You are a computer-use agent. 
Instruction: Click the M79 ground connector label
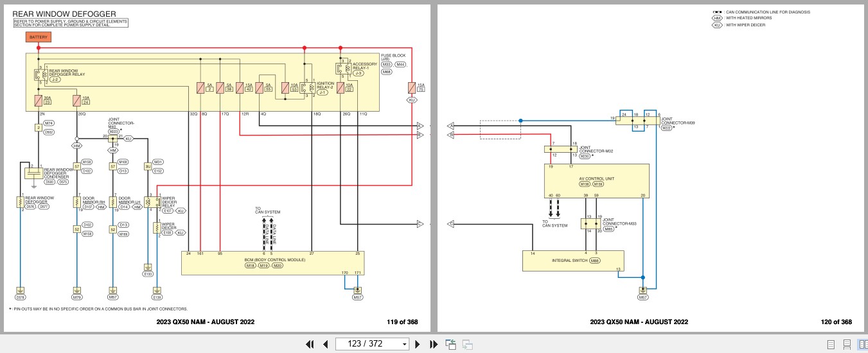click(x=77, y=298)
